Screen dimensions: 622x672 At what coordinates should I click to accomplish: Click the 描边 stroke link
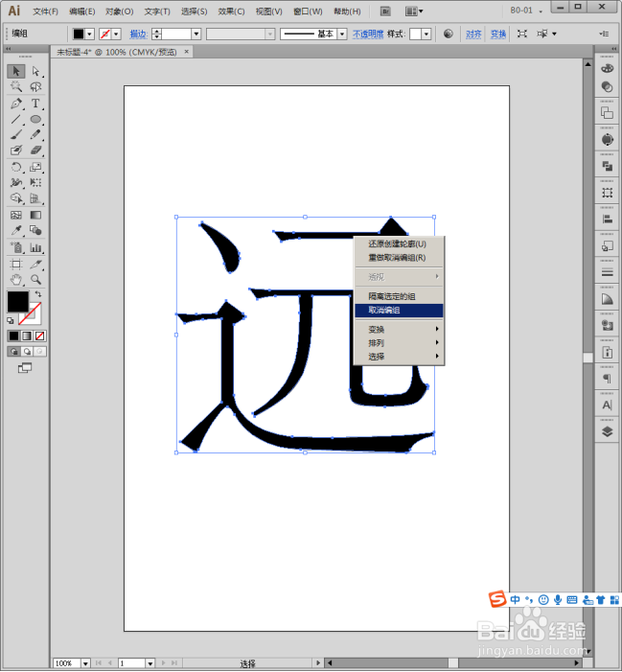(x=138, y=34)
